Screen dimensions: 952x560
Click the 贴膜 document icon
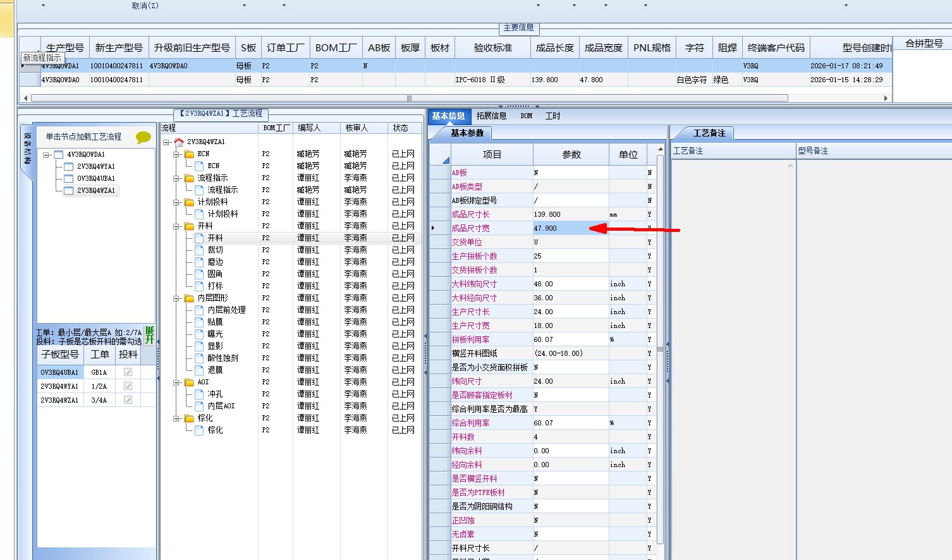tap(199, 322)
